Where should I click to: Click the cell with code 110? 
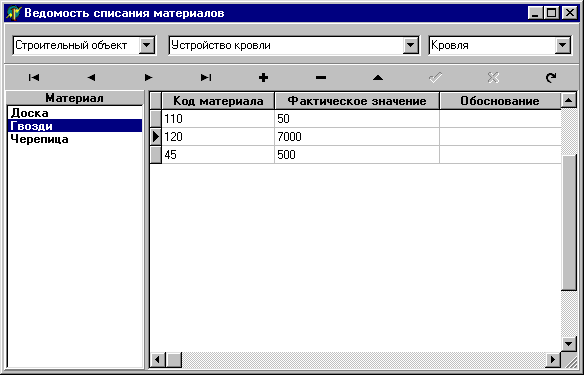tap(218, 119)
